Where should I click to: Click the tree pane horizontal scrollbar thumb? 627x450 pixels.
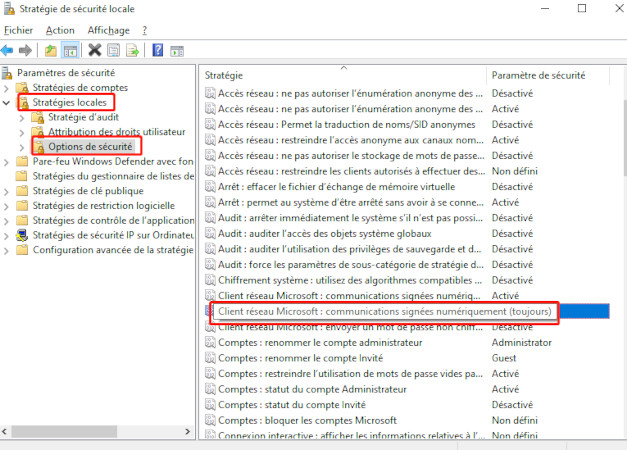[64, 432]
